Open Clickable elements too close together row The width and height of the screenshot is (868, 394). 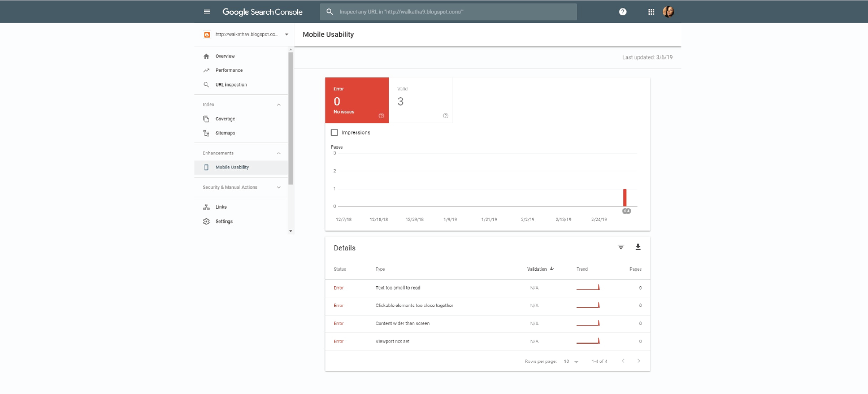point(488,306)
